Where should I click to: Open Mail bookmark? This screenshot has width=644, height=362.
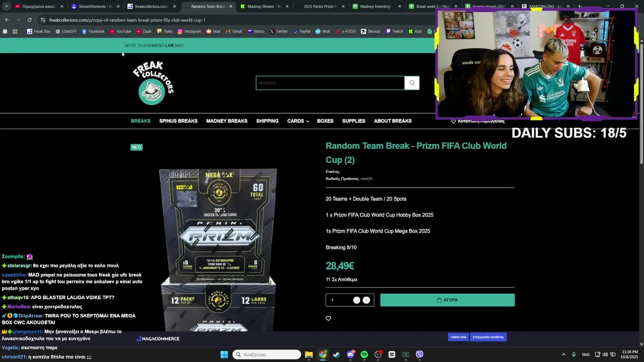point(213,31)
